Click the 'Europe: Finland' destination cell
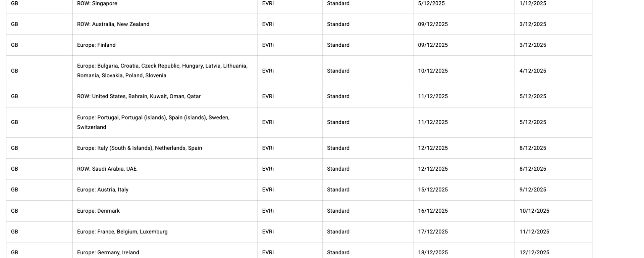Screen dimensions: 644x258 pos(96,45)
